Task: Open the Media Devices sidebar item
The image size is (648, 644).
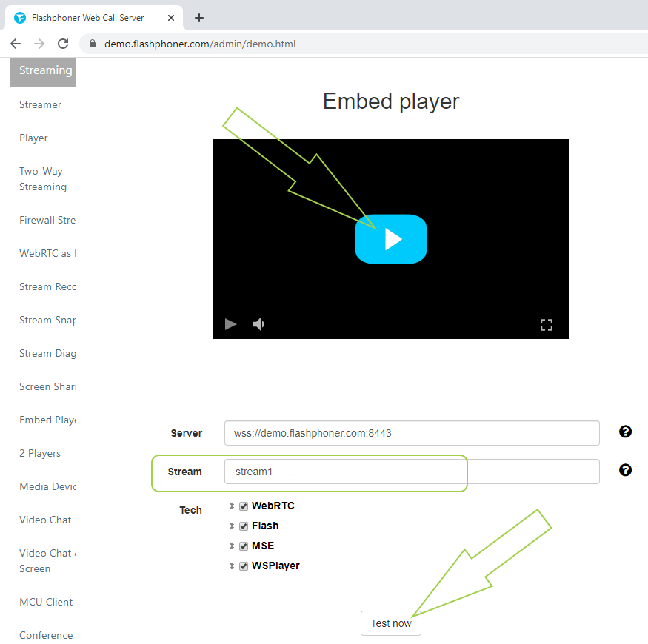Action: 47,486
